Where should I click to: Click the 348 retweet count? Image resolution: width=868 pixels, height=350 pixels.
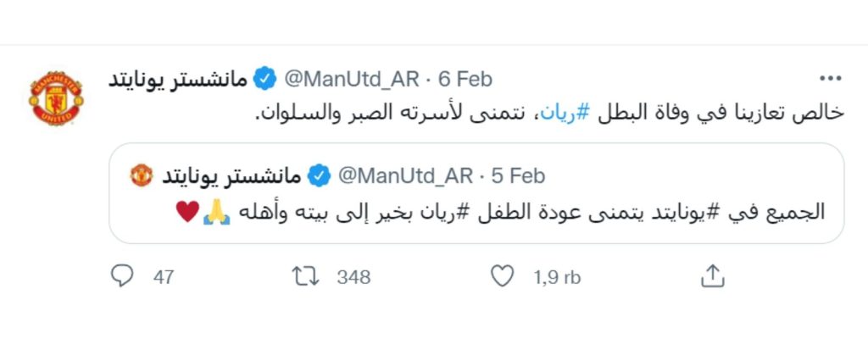coord(353,277)
